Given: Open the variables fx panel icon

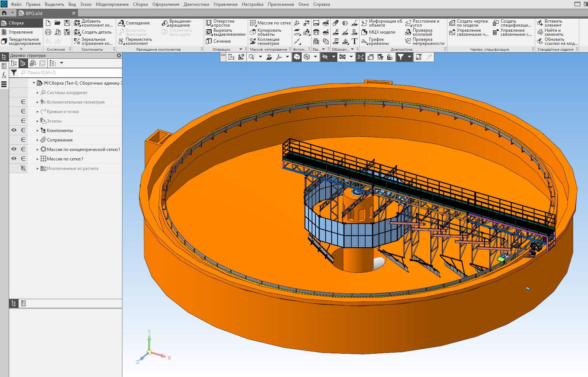Looking at the screenshot, I should [4, 75].
